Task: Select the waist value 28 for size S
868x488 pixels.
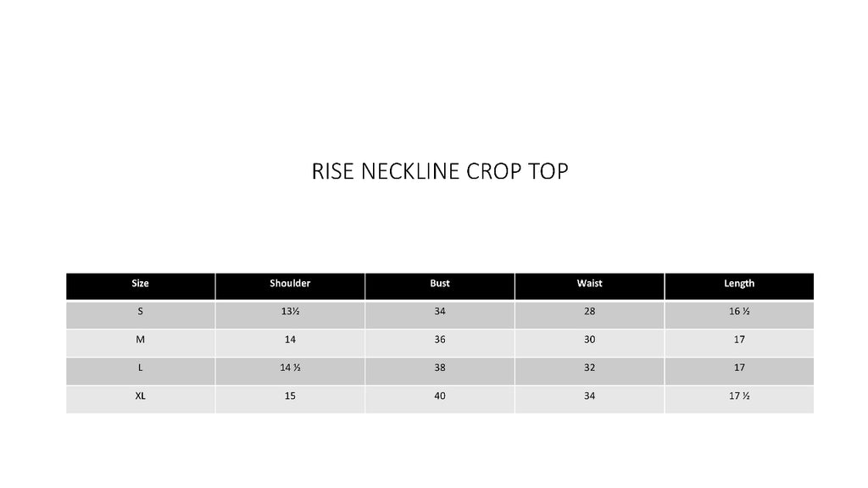Action: pos(589,312)
